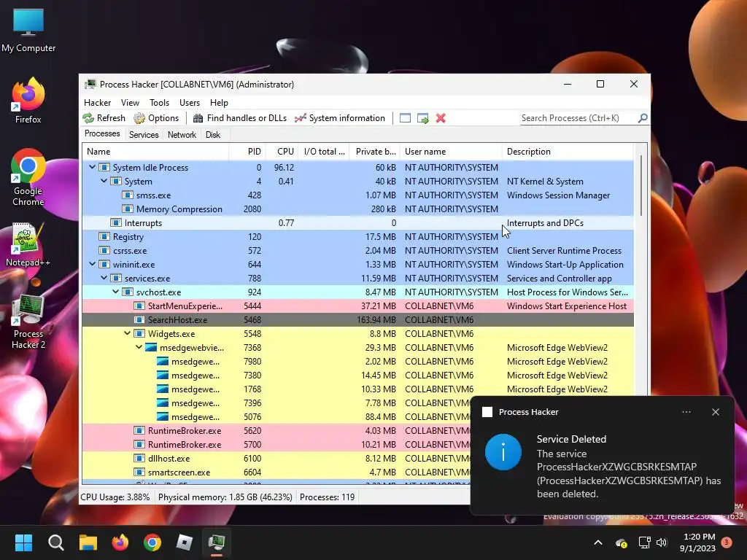
Task: Open My Computer desktop icon
Action: tap(28, 31)
